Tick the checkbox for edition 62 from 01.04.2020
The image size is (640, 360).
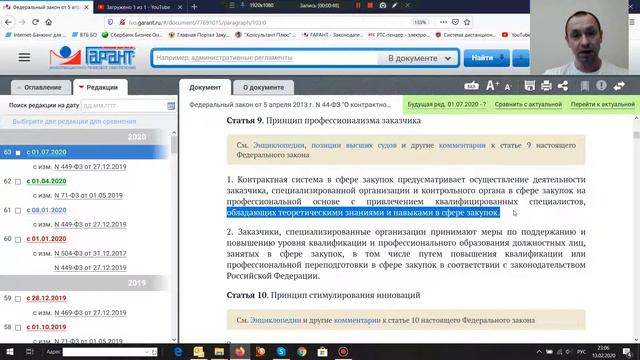18,182
